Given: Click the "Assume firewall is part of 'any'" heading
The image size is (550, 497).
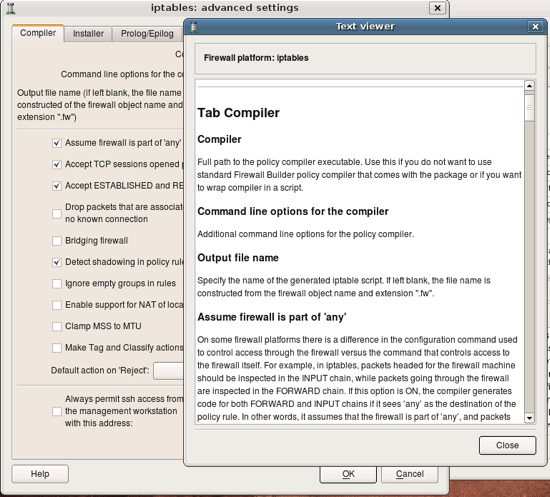Looking at the screenshot, I should [x=272, y=317].
